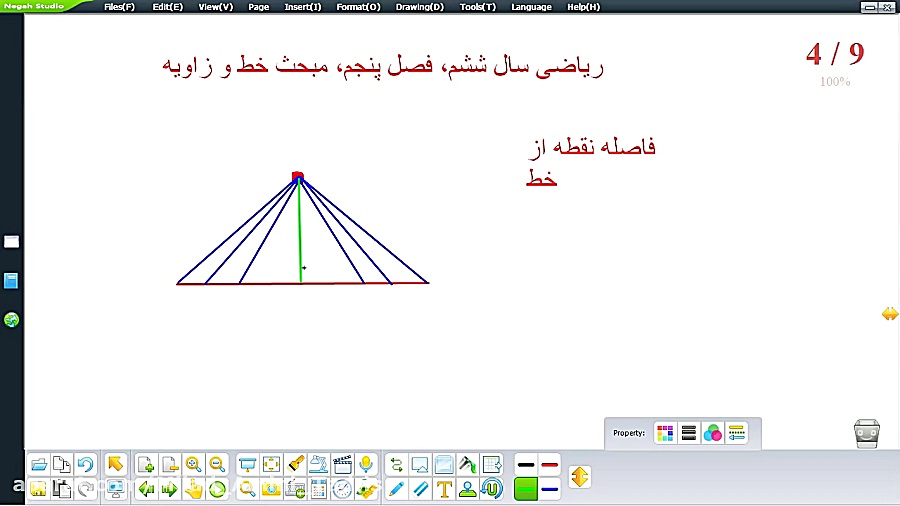Click the clapperboard recording icon
Screen dimensions: 900x506
coord(342,464)
